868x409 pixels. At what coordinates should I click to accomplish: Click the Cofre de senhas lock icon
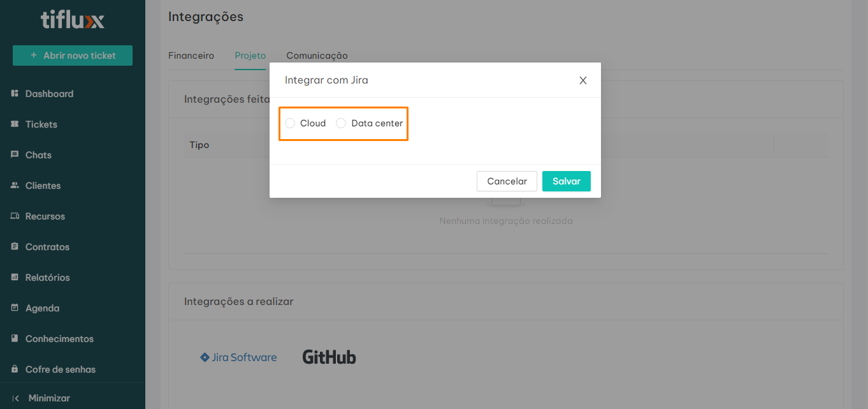[15, 369]
